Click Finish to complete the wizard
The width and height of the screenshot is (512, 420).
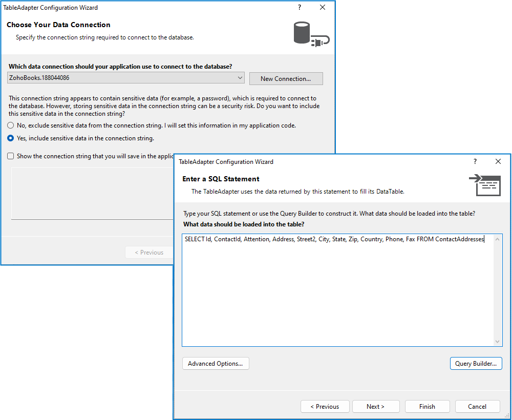click(x=427, y=407)
